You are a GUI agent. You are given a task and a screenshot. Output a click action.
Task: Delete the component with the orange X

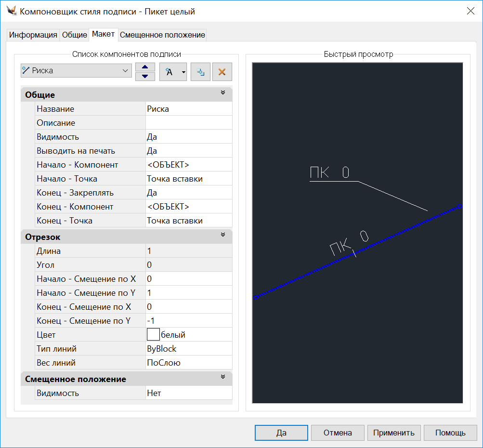222,72
